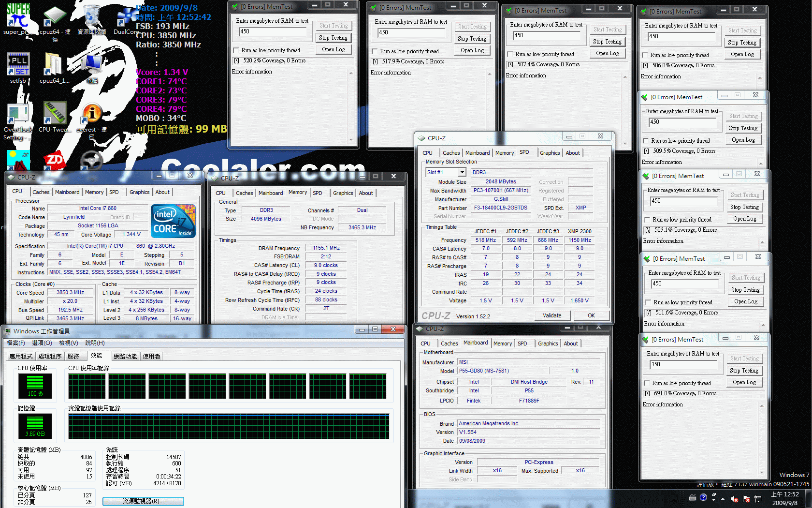Image resolution: width=812 pixels, height=508 pixels.
Task: Enable low priority thread in 503.1% coverage MemTest
Action: pyautogui.click(x=647, y=220)
